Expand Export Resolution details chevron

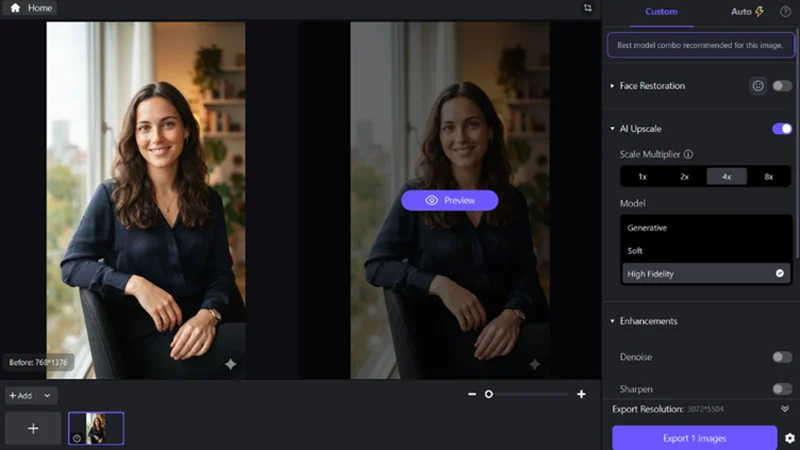pyautogui.click(x=785, y=409)
